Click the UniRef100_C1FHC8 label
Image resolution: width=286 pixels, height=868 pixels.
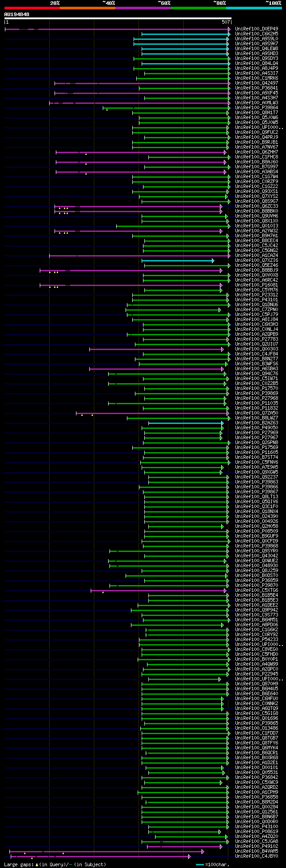coord(257,157)
